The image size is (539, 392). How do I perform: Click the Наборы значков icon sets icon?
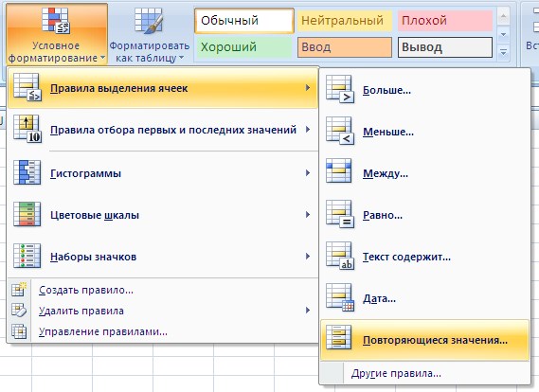click(27, 256)
